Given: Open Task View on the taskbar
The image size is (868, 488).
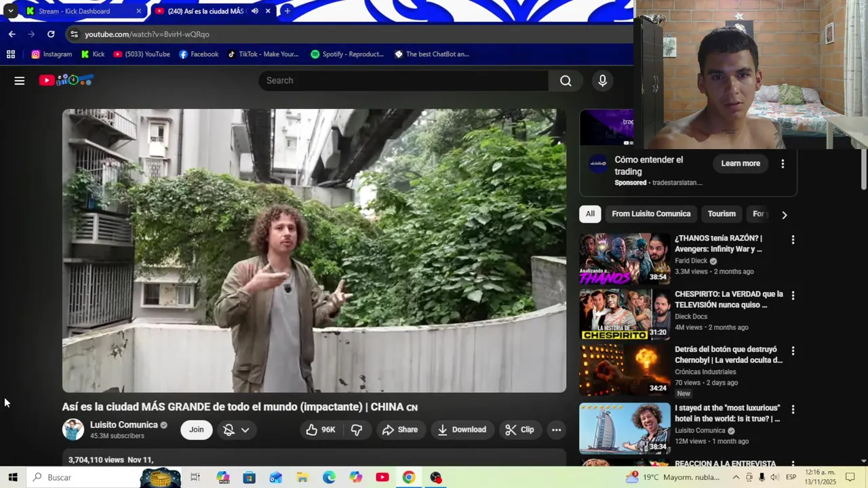Looking at the screenshot, I should 195,477.
